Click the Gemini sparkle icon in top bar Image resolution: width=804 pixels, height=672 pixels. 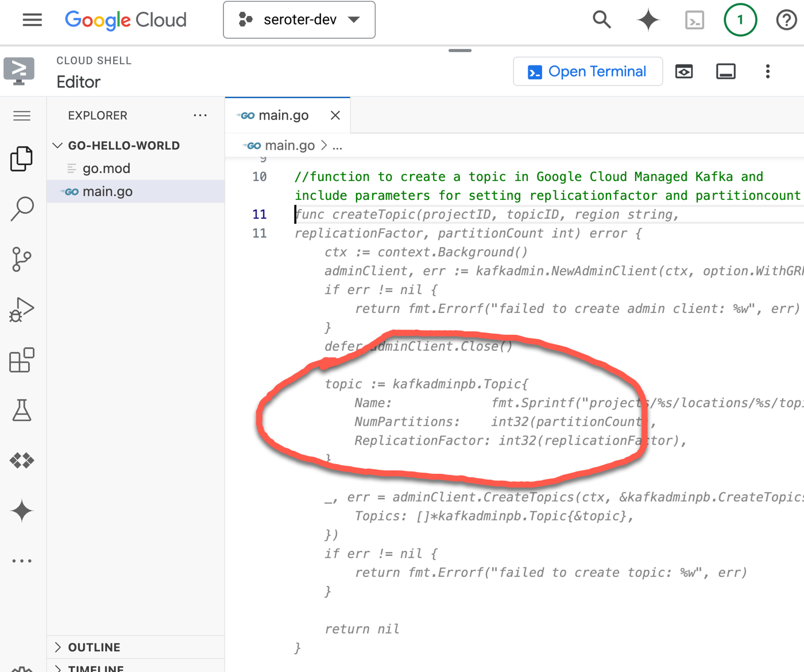pyautogui.click(x=648, y=20)
